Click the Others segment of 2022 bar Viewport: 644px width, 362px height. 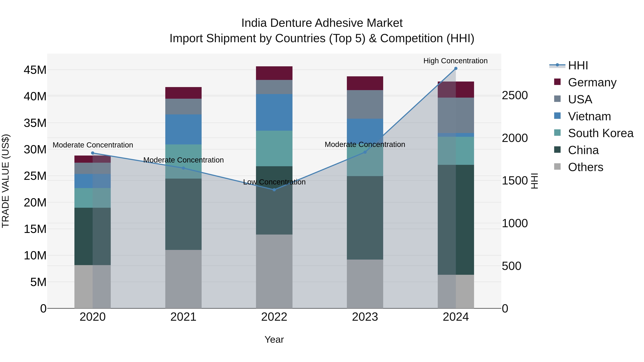(x=274, y=272)
